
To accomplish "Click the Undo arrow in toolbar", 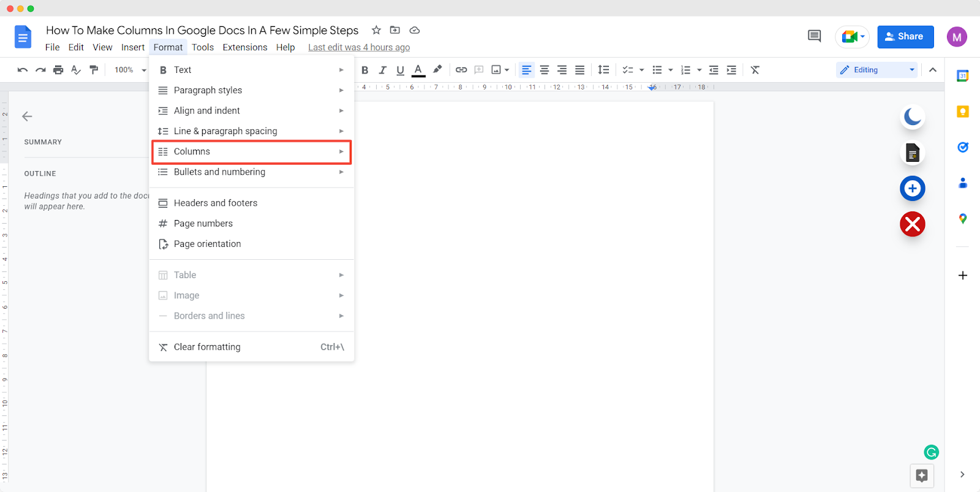I will (x=23, y=70).
